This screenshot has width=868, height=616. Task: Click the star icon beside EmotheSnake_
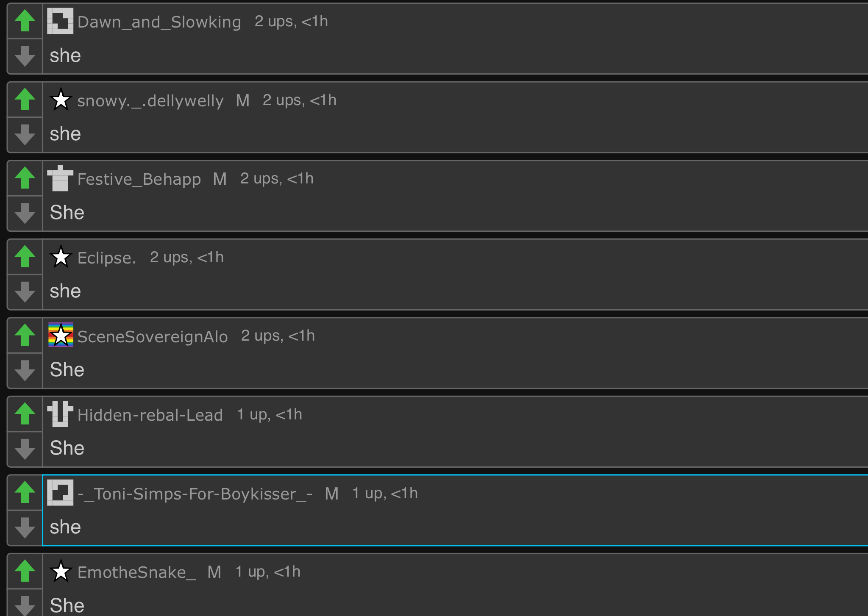pyautogui.click(x=61, y=571)
